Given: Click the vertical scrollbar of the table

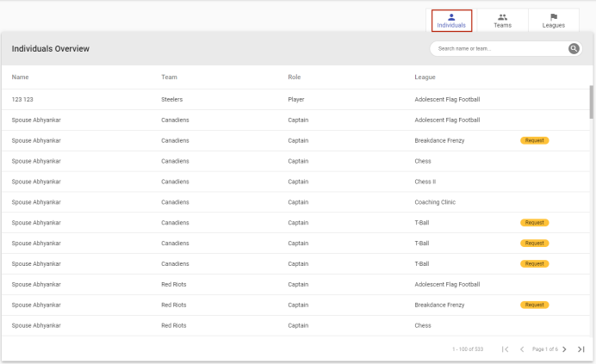Looking at the screenshot, I should click(590, 102).
